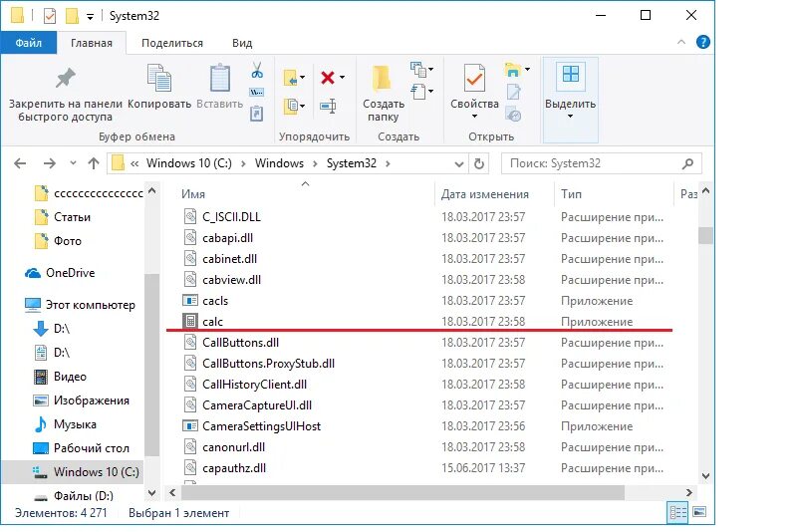The image size is (797, 532).
Task: Go forward with the right arrow
Action: point(49,163)
